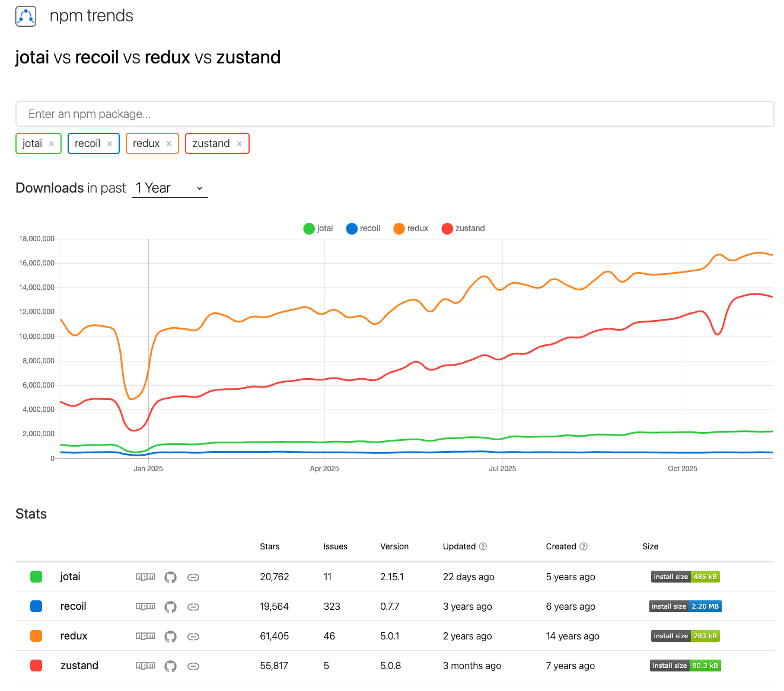This screenshot has width=784, height=691.
Task: Click redux's star count 61,405
Action: click(275, 636)
